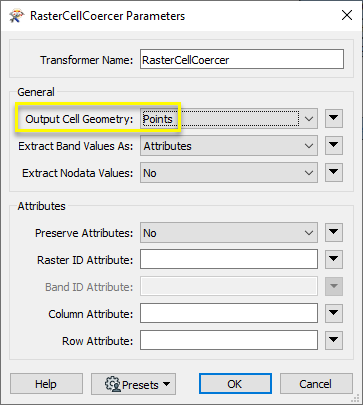
Task: Expand the Extract Nodata Values dropdown
Action: [x=229, y=173]
